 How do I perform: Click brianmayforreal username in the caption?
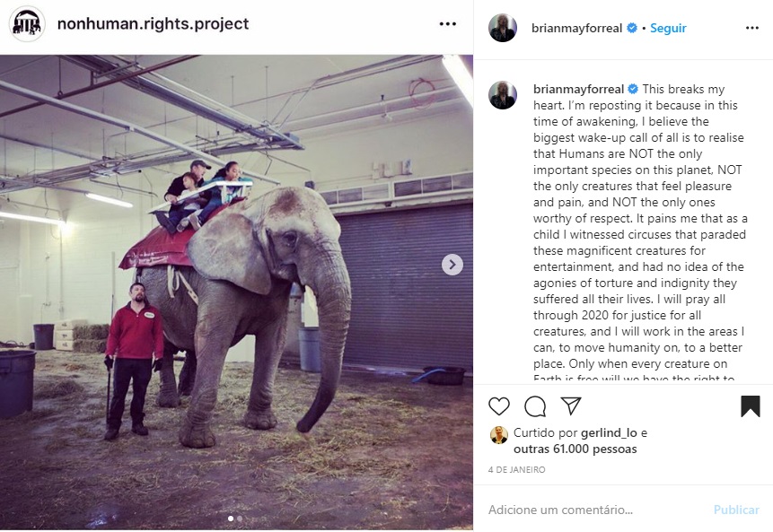(x=578, y=89)
